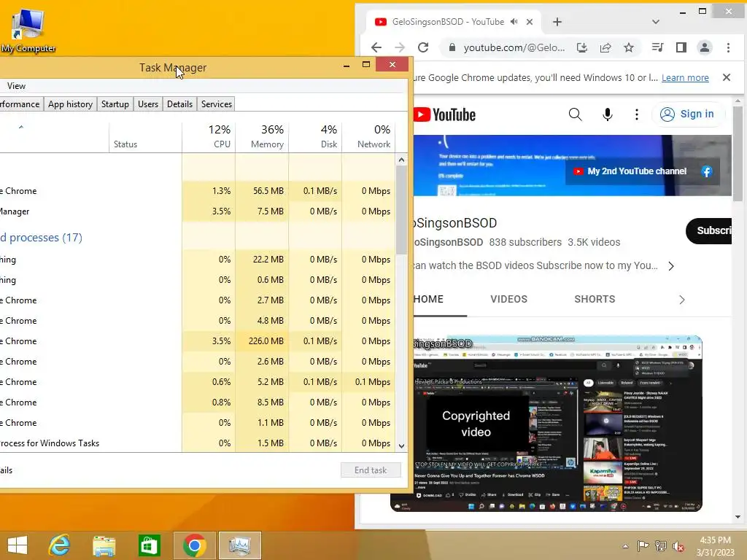Click the YouTube logo
The height and width of the screenshot is (560, 747).
click(x=444, y=114)
